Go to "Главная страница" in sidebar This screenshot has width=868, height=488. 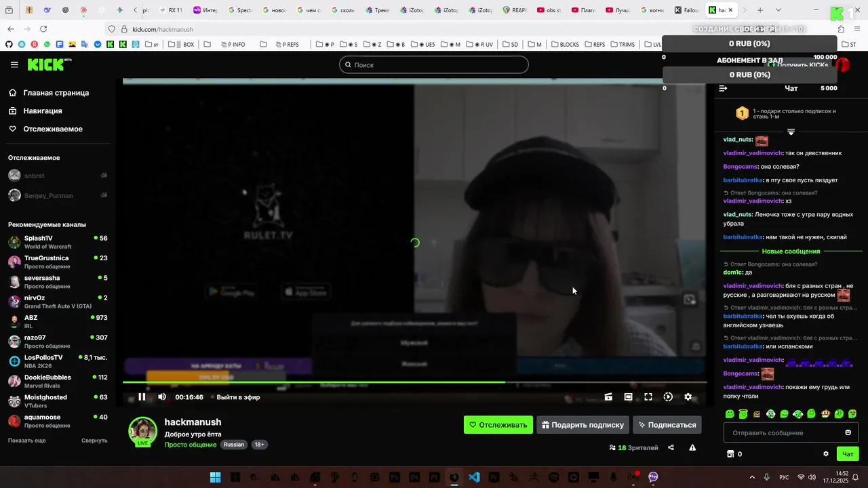pyautogui.click(x=49, y=93)
